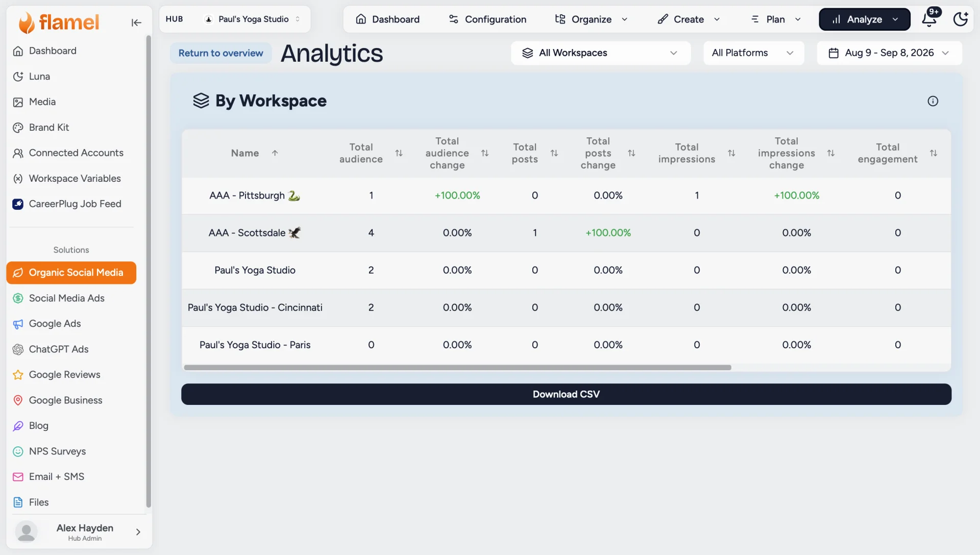Open Alex Hayden profile menu
The width and height of the screenshot is (980, 555).
pos(79,532)
